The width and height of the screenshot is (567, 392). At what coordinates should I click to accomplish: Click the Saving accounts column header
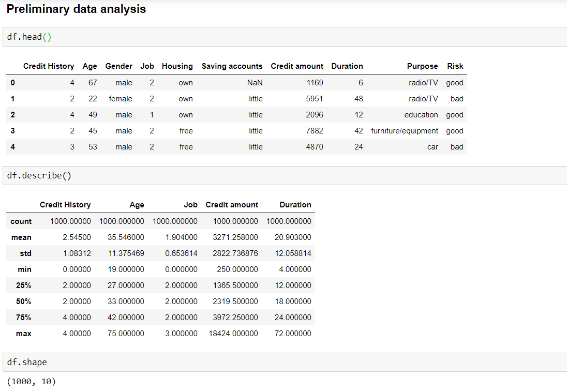(x=232, y=66)
